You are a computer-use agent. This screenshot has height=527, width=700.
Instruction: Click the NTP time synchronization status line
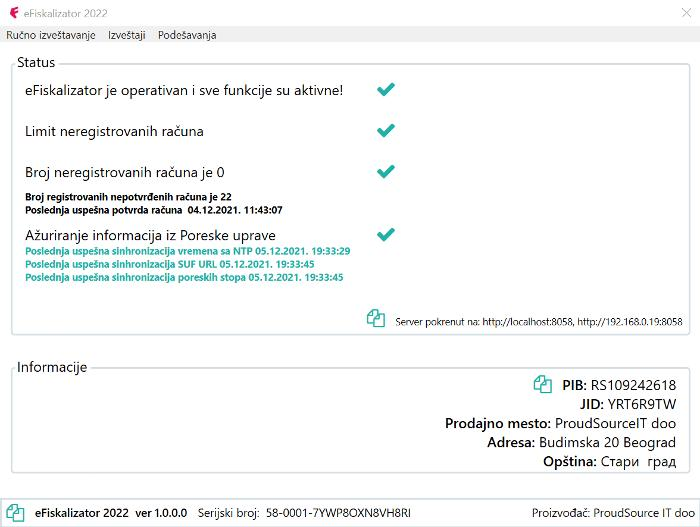point(188,251)
